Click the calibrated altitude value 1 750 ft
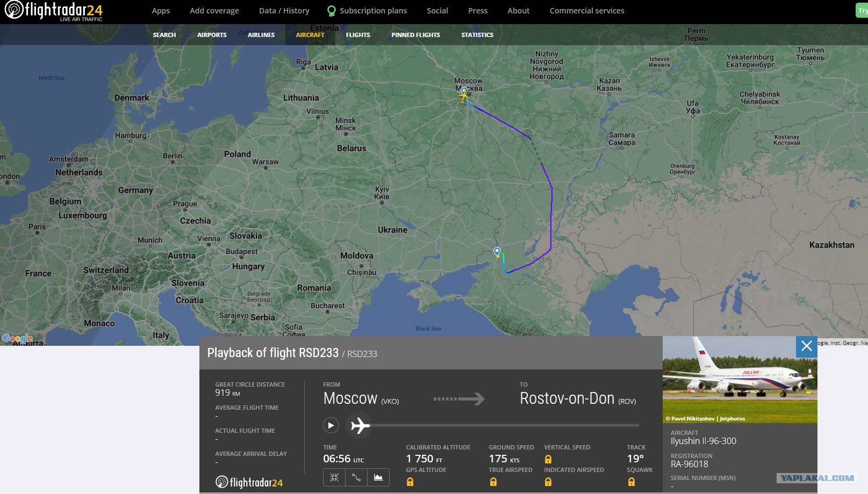Screen dimensions: 868x494 (x=424, y=459)
